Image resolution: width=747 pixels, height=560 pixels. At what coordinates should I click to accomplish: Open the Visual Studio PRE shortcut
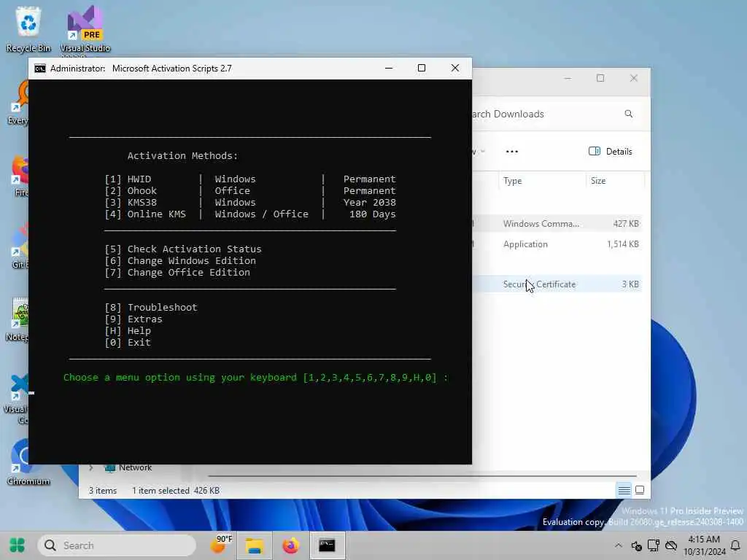[85, 29]
